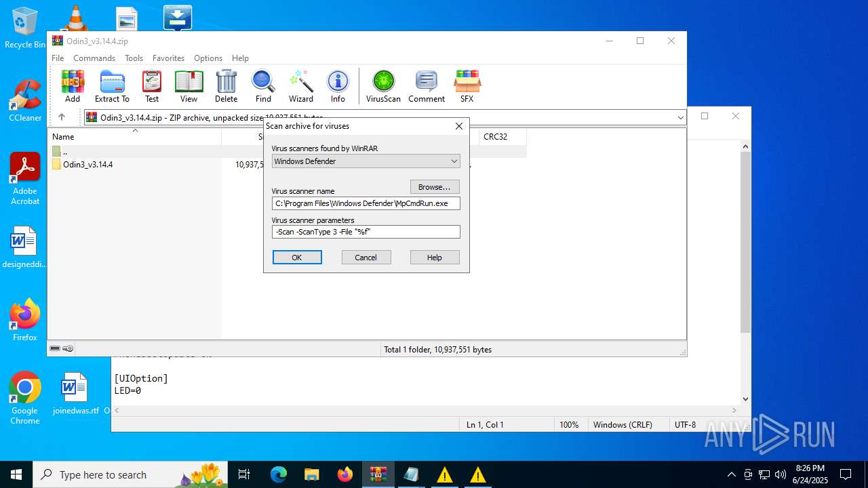Open the Comment tool

(427, 86)
